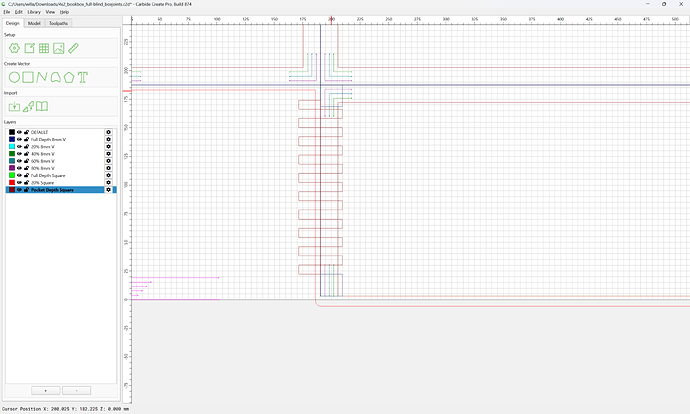Select the Curve vector tool

(55, 77)
